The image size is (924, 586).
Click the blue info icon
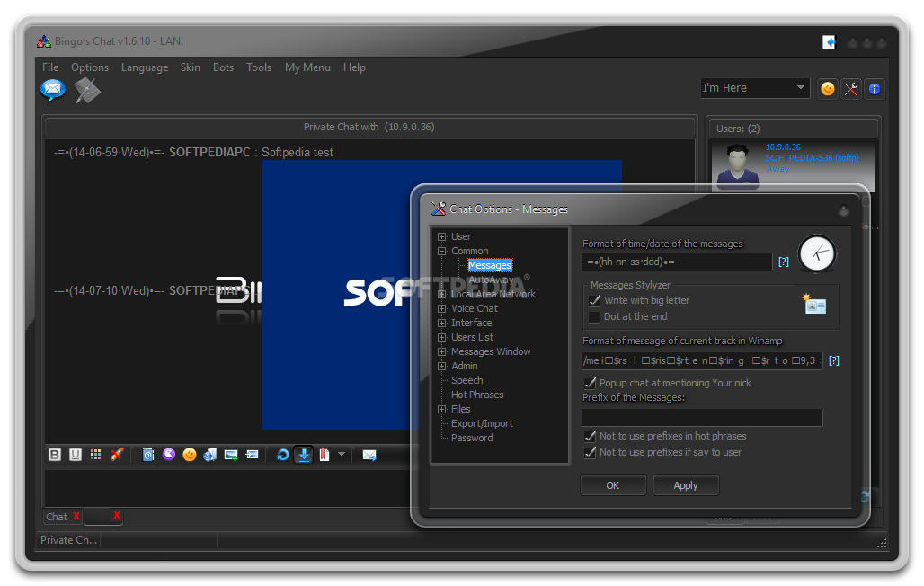pos(875,89)
